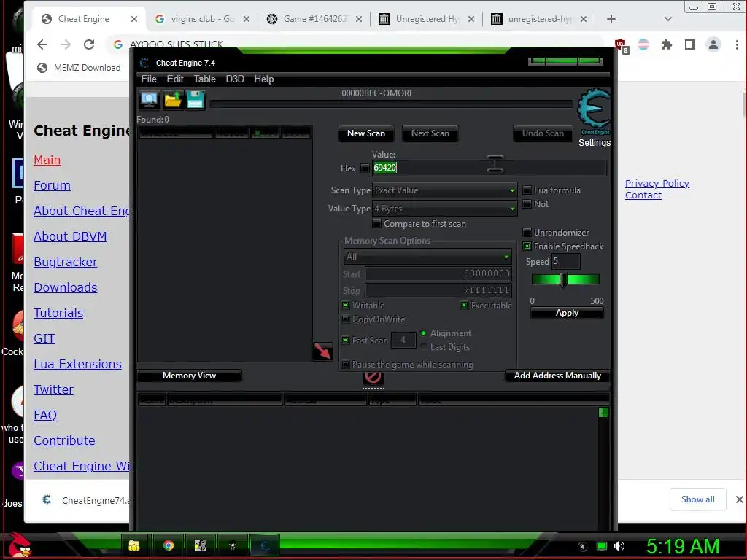747x560 pixels.
Task: Toggle the Fast Scan checkbox
Action: 346,340
